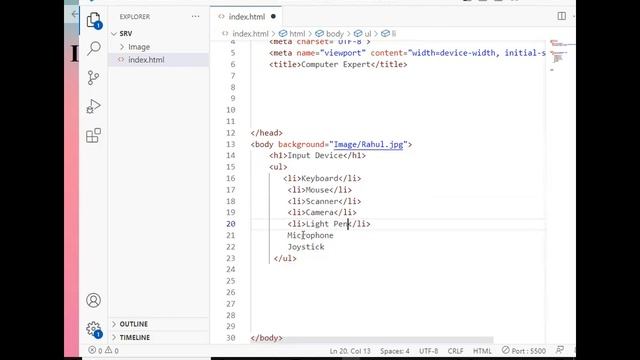
Task: Click UTF-8 encoding in status bar
Action: coord(429,351)
